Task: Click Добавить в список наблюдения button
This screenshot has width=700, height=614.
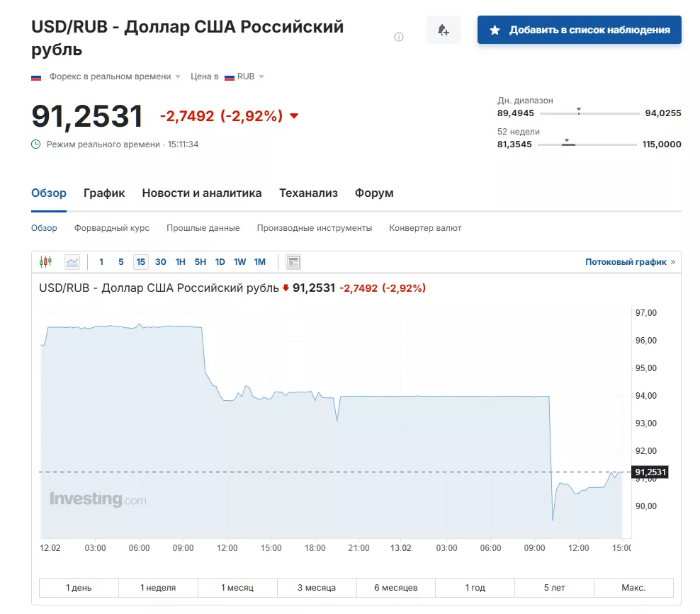Action: 579,30
